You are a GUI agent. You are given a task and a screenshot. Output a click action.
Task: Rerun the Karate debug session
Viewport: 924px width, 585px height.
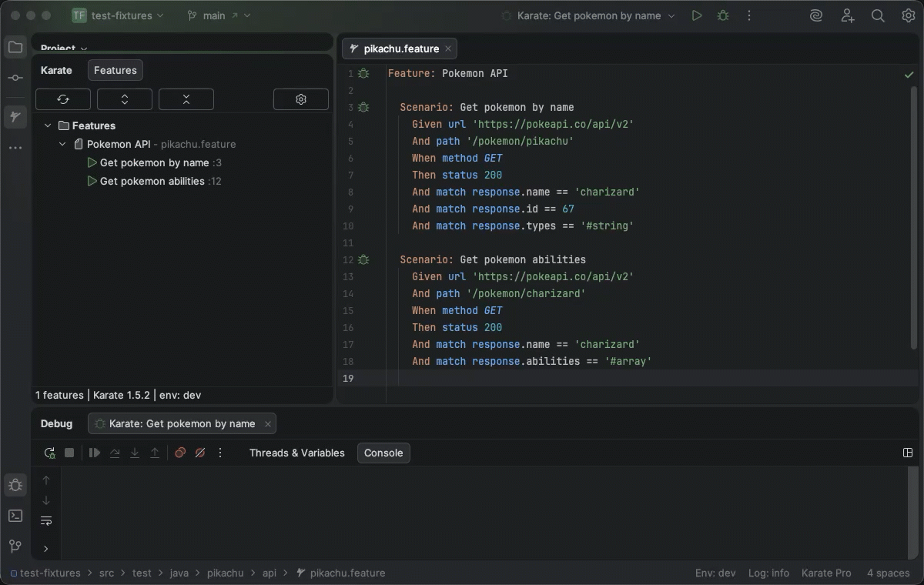tap(49, 453)
